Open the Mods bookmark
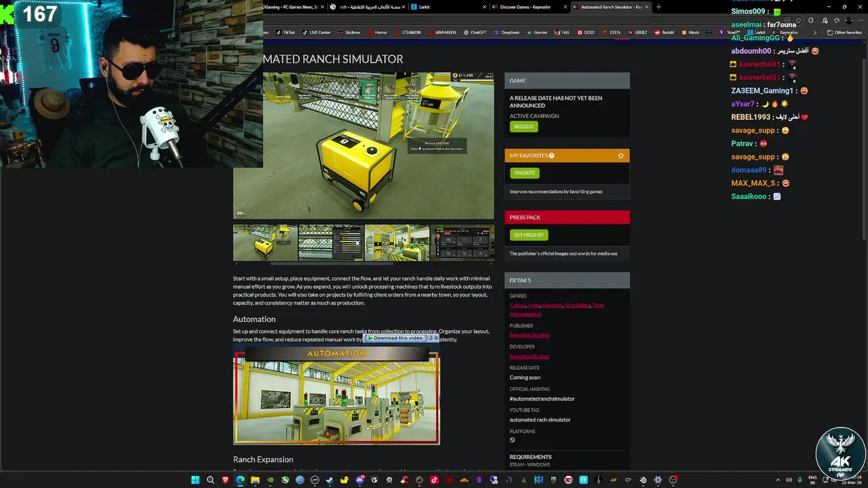 pyautogui.click(x=690, y=33)
